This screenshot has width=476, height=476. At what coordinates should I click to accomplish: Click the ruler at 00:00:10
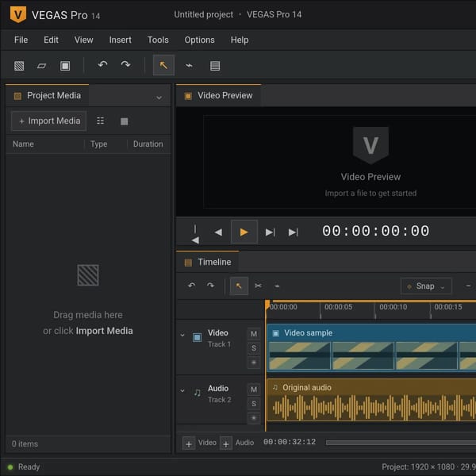[393, 307]
